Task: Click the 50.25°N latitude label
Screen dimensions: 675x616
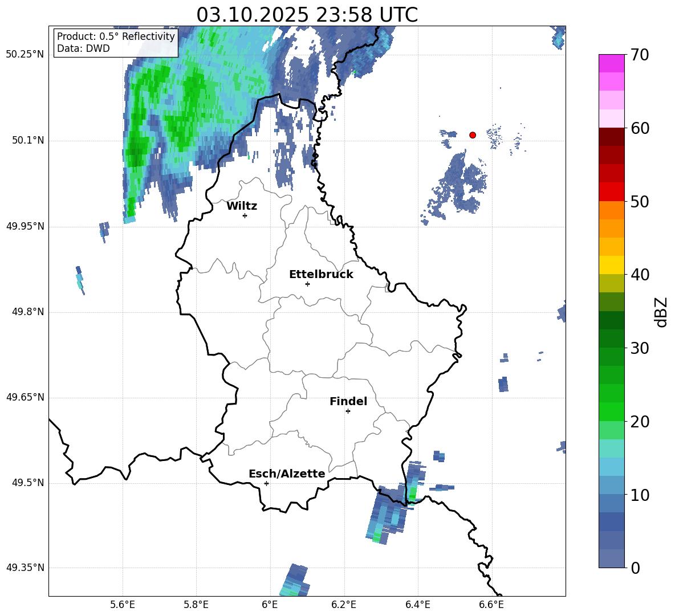Action: click(25, 55)
